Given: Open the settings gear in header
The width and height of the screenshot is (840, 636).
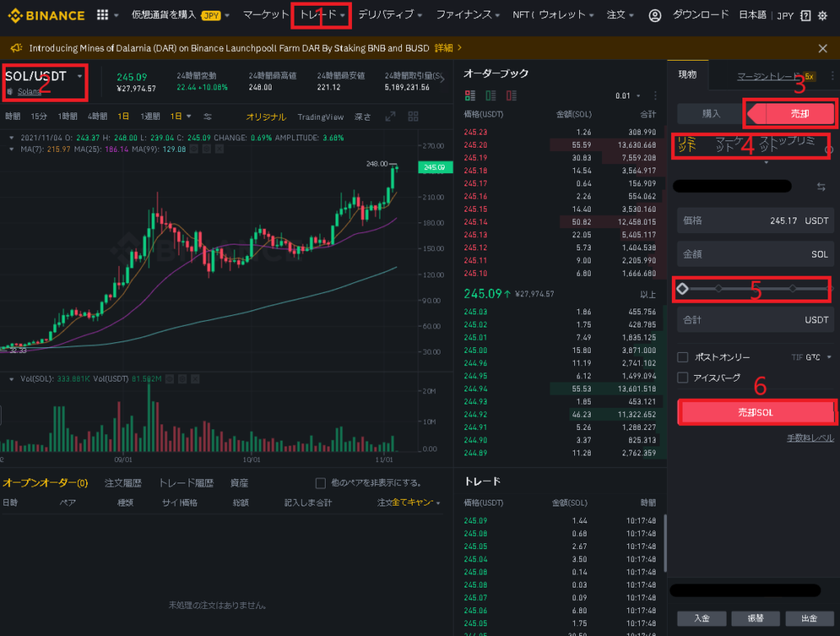Looking at the screenshot, I should (822, 16).
